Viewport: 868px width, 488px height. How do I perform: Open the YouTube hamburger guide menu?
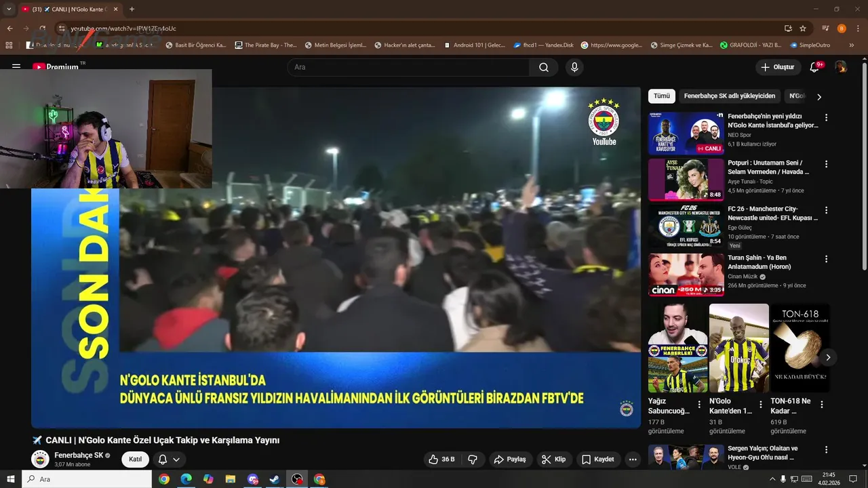[16, 67]
